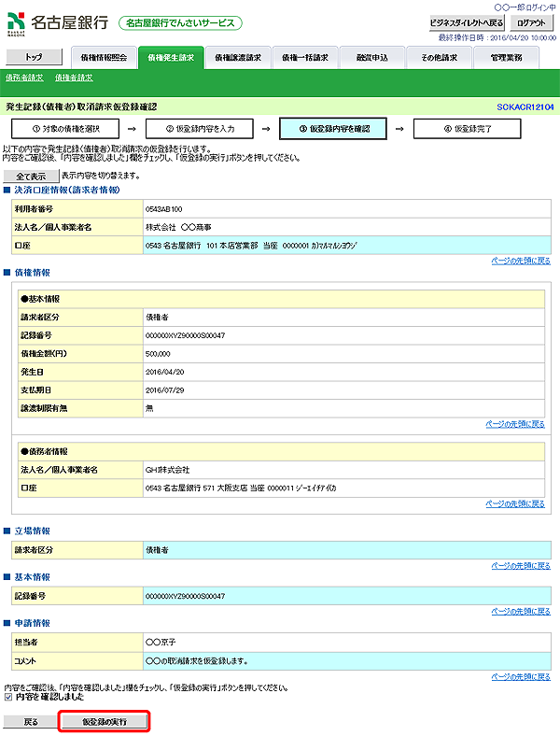
Task: Click the 立場情報 請求者区分 value 債権者
Action: click(x=157, y=550)
